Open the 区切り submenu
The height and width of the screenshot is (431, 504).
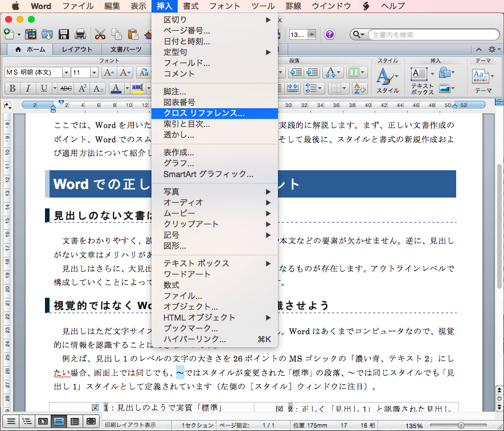(214, 20)
